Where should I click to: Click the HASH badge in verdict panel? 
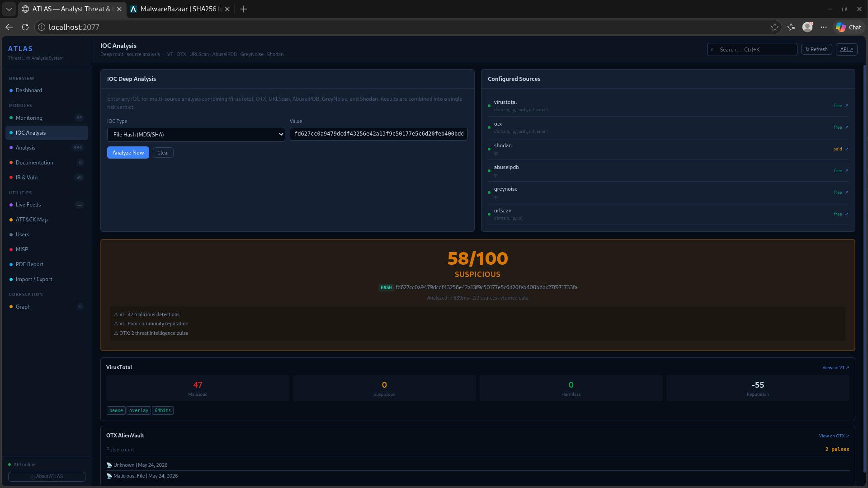click(386, 287)
